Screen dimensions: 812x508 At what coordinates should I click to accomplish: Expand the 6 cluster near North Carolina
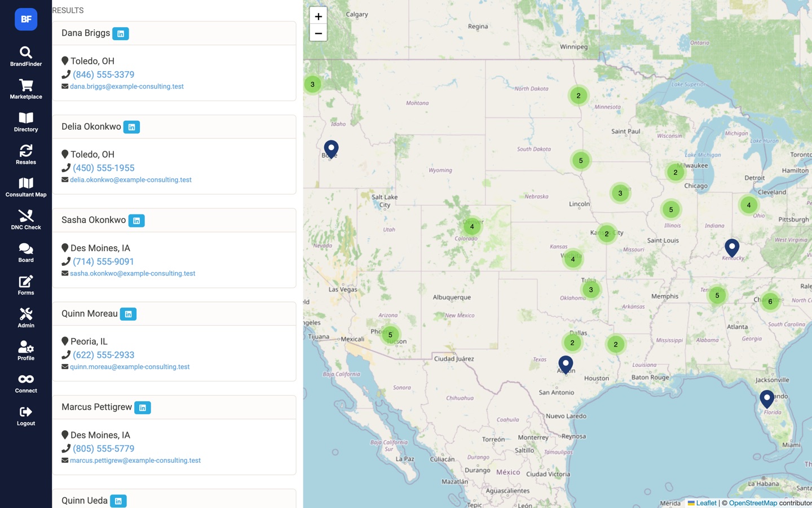770,301
